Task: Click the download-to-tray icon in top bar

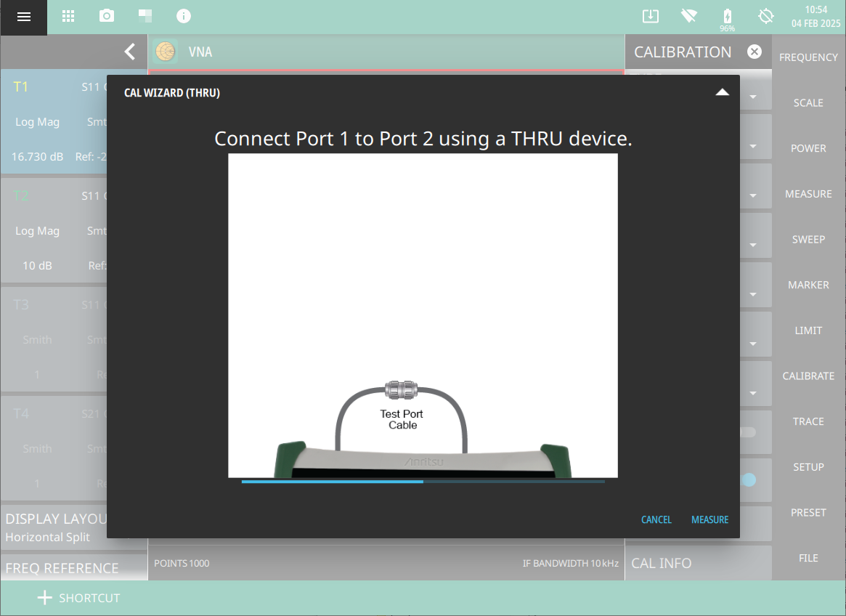Action: [650, 16]
